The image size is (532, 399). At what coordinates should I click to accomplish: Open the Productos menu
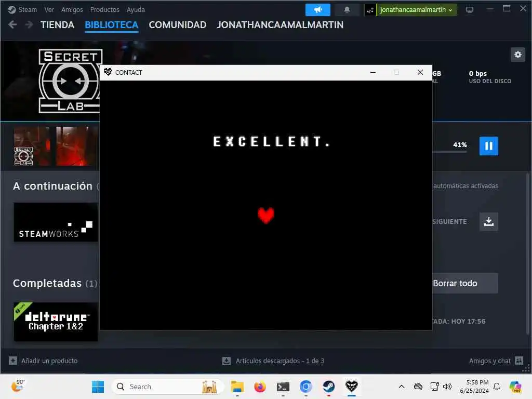pyautogui.click(x=104, y=9)
